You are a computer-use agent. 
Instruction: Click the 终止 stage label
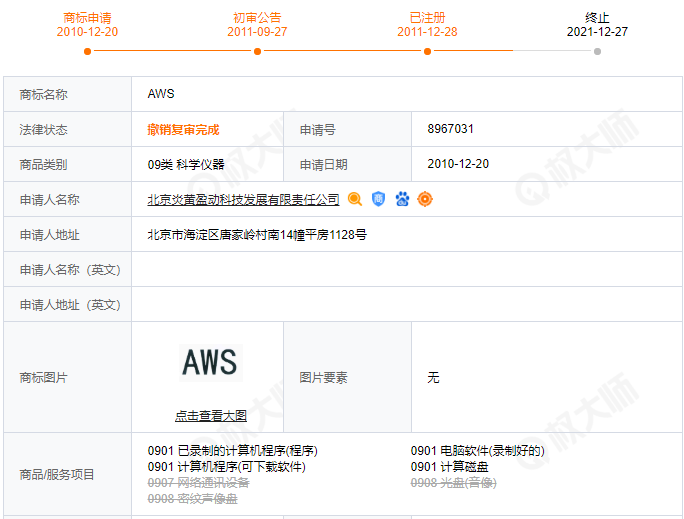(x=598, y=18)
